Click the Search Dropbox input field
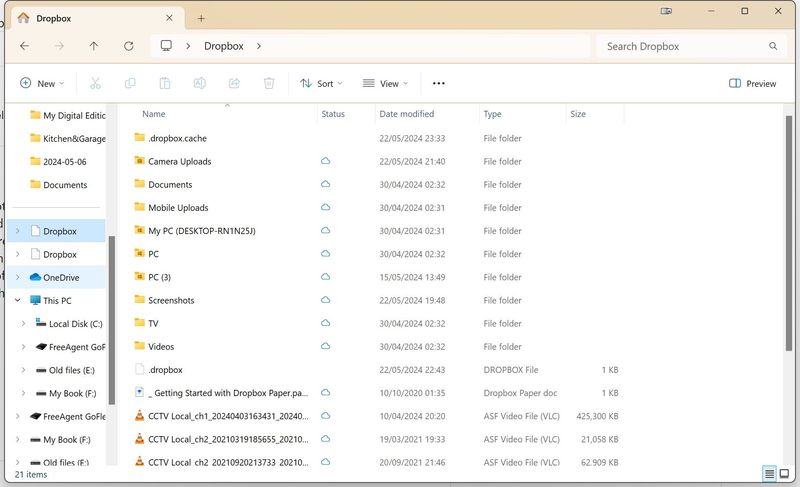The image size is (800, 487). coord(680,46)
